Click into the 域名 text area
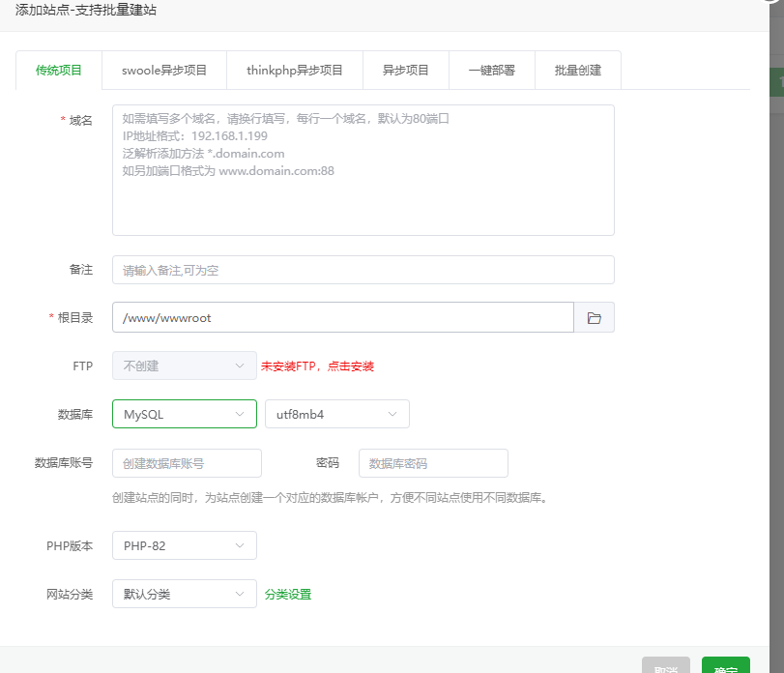 363,170
